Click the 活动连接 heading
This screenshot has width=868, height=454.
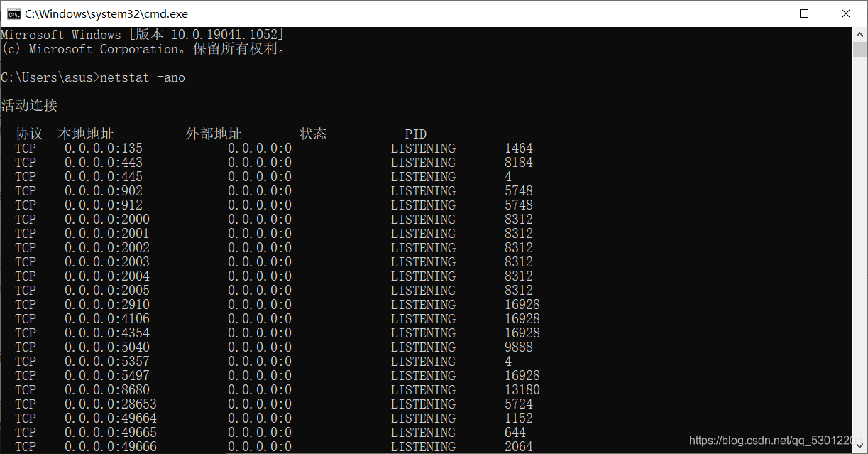click(x=29, y=106)
